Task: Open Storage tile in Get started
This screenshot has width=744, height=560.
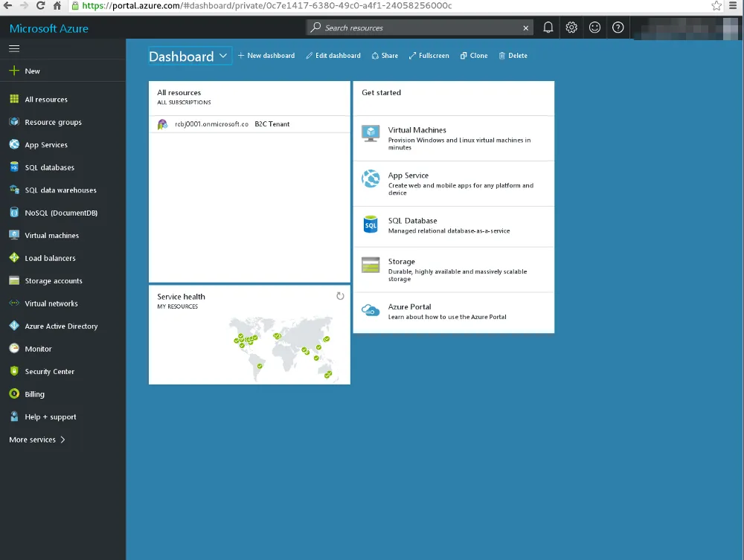Action: coord(454,269)
